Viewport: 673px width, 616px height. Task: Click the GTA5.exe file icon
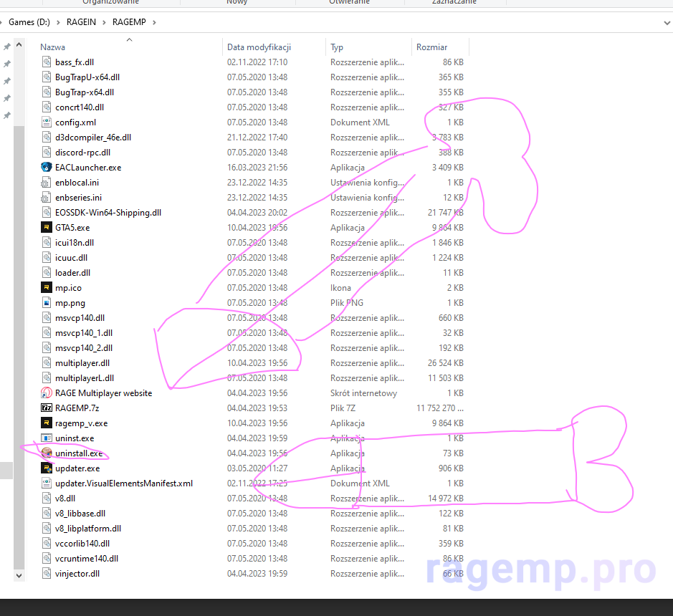(47, 228)
